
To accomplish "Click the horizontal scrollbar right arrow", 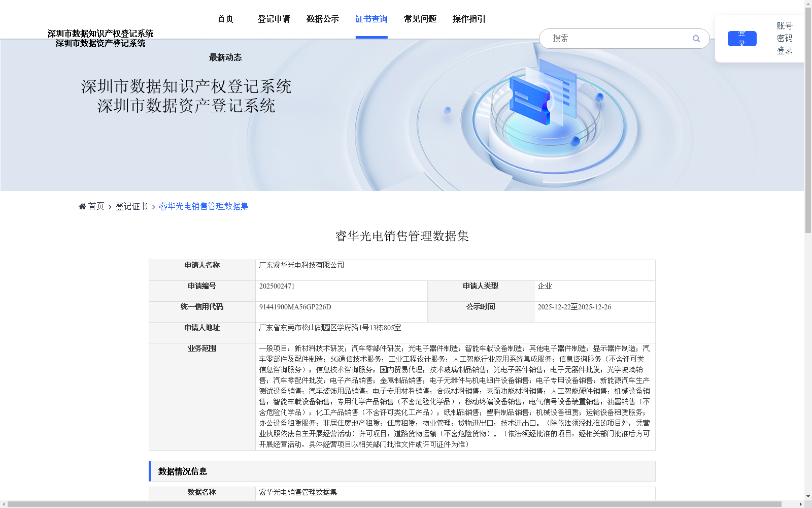I will click(x=801, y=504).
